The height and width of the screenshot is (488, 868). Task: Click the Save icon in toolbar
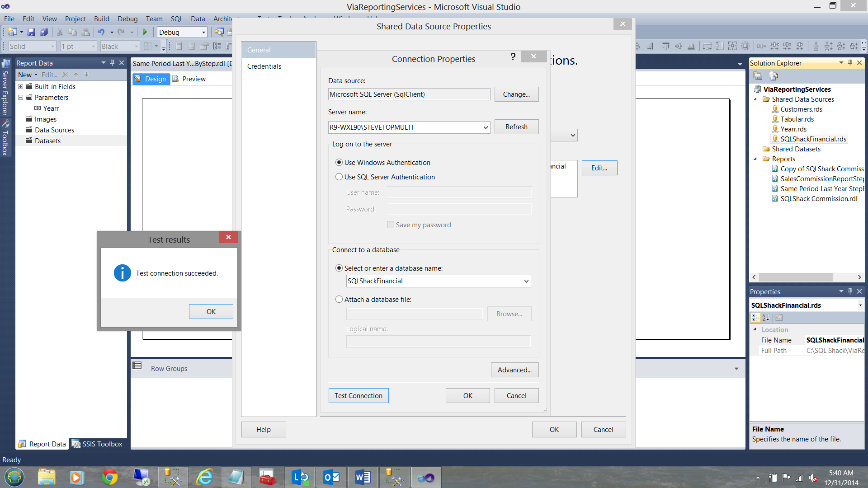click(x=31, y=32)
